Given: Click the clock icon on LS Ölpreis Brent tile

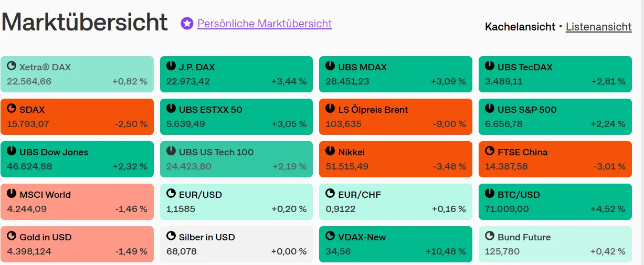Looking at the screenshot, I should [x=330, y=109].
